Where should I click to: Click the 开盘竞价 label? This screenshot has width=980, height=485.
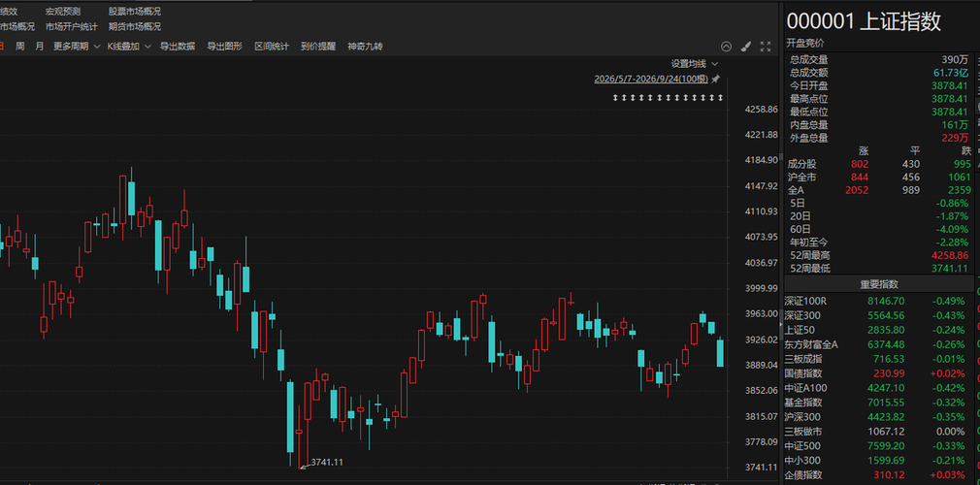805,43
